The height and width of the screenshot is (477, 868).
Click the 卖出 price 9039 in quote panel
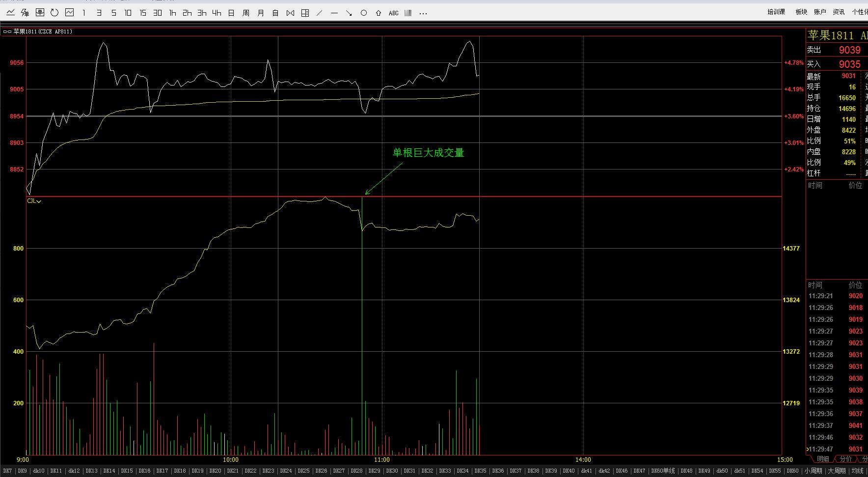pyautogui.click(x=849, y=50)
